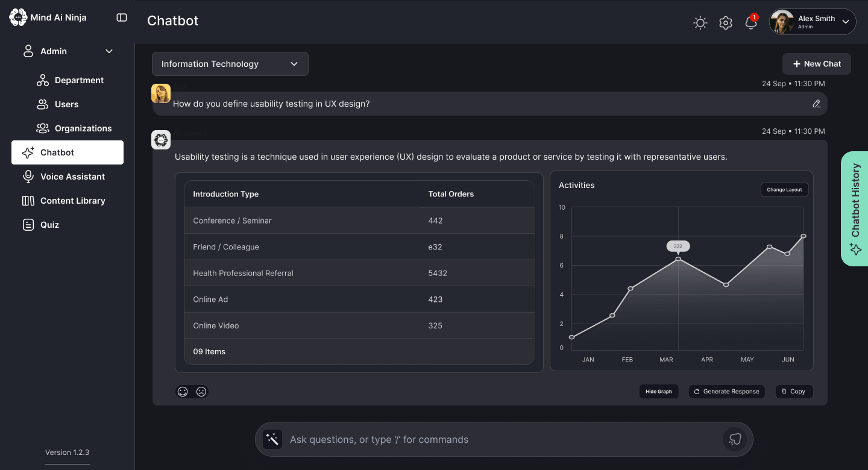Click the Department hierarchy icon
This screenshot has width=868, height=470.
(43, 80)
